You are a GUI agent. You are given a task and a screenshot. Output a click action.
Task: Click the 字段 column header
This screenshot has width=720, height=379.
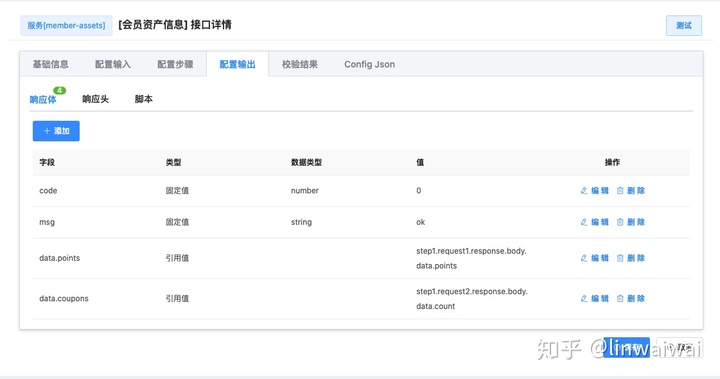(47, 162)
